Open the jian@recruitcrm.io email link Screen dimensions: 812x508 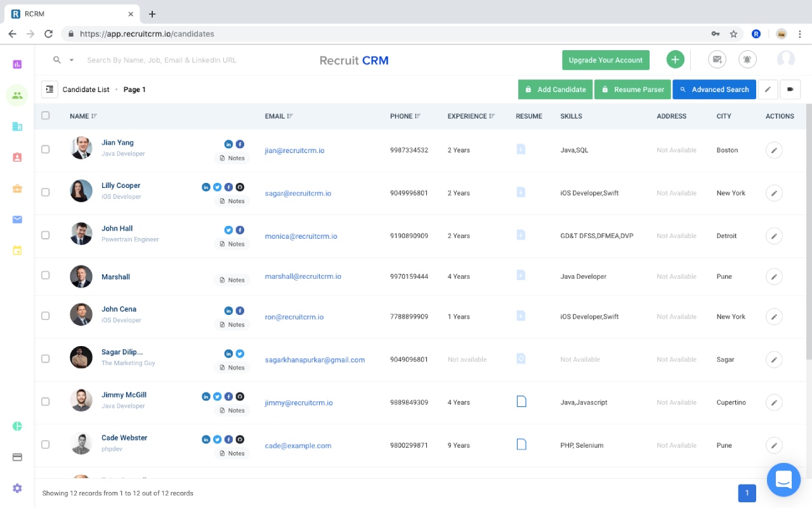[294, 150]
